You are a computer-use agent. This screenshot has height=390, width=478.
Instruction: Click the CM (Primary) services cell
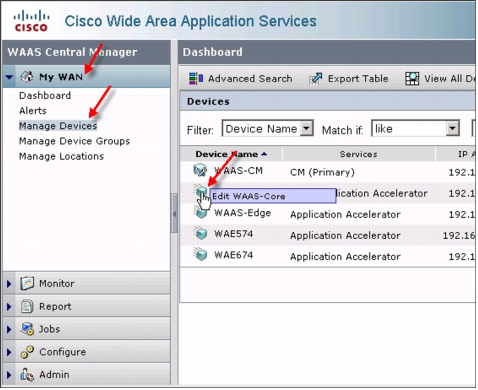(x=322, y=172)
